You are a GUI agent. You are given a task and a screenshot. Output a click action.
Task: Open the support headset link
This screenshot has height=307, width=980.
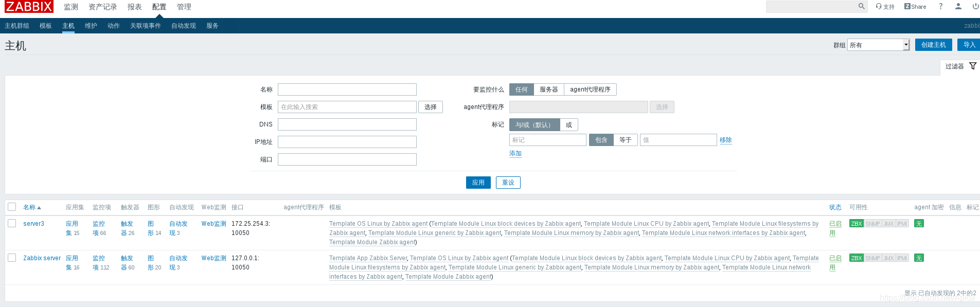point(885,7)
